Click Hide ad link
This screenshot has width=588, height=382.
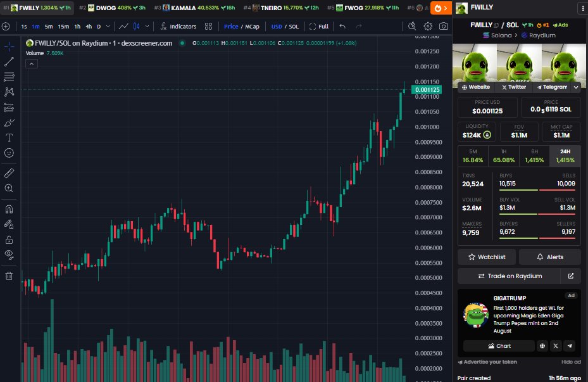571,362
